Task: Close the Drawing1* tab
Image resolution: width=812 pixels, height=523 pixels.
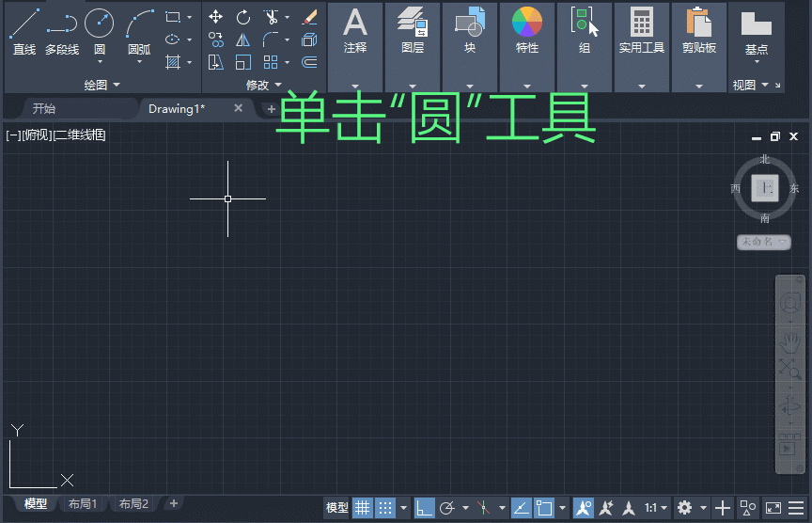Action: (x=238, y=108)
